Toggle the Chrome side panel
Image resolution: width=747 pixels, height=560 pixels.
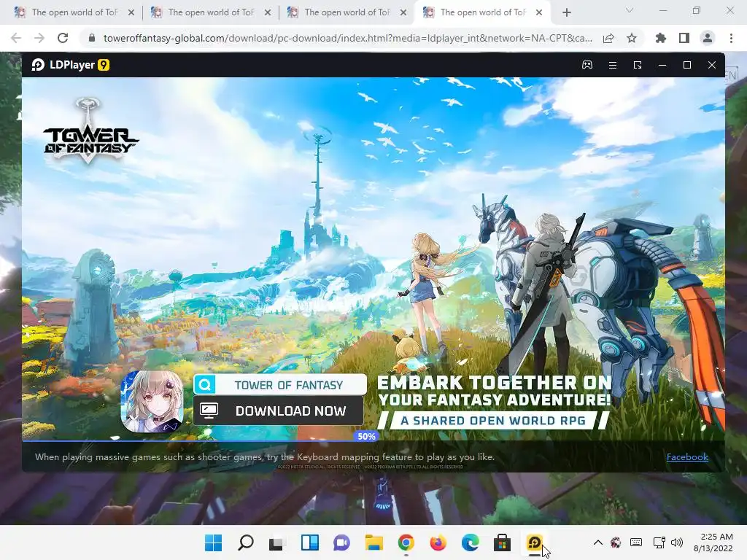(x=684, y=38)
